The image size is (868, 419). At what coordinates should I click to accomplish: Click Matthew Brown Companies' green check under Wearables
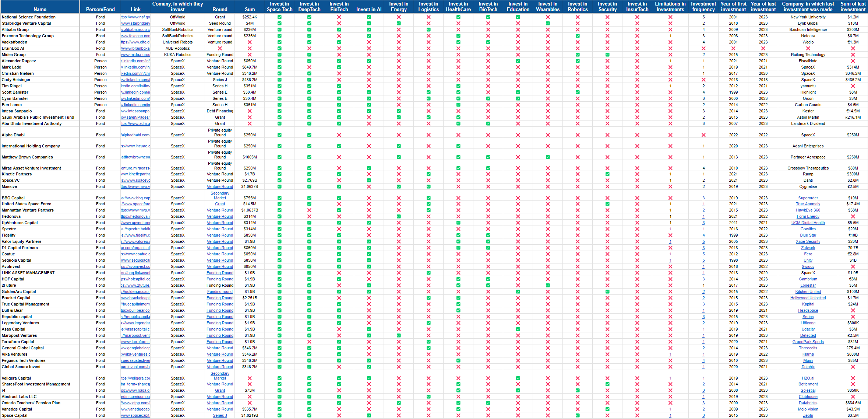click(548, 157)
